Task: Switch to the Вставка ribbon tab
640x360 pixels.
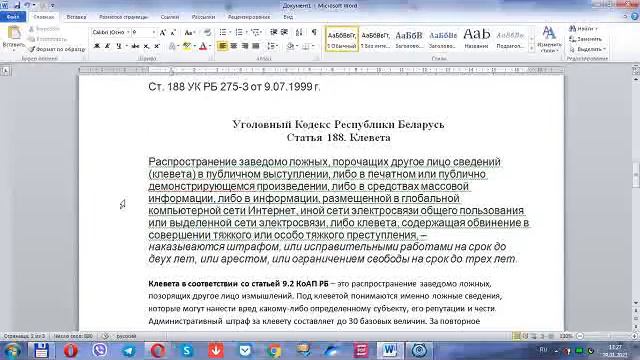Action: coord(76,17)
